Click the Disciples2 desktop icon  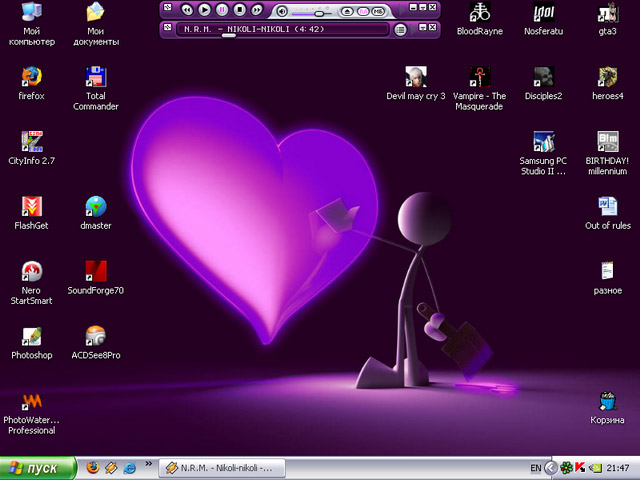[x=543, y=83]
